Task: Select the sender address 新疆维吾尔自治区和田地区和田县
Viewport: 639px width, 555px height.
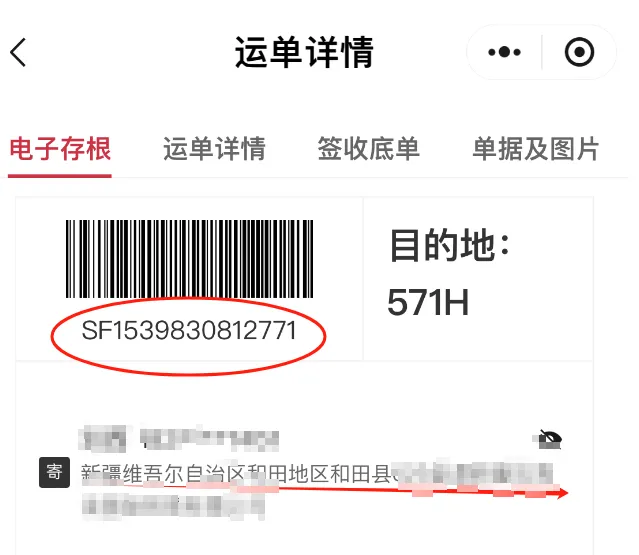Action: [x=236, y=474]
